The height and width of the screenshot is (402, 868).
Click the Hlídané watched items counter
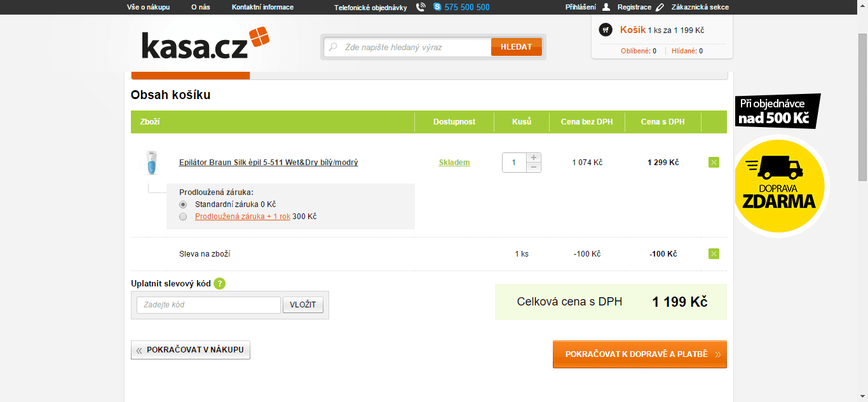687,51
